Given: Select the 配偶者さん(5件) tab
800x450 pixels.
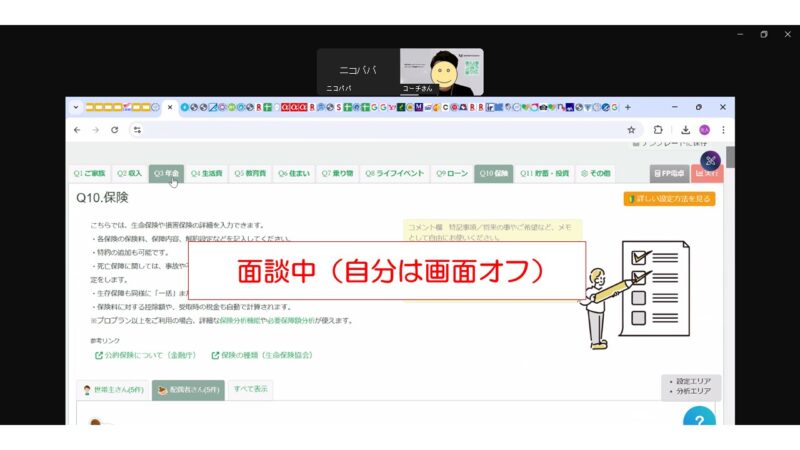Looking at the screenshot, I should click(x=188, y=390).
